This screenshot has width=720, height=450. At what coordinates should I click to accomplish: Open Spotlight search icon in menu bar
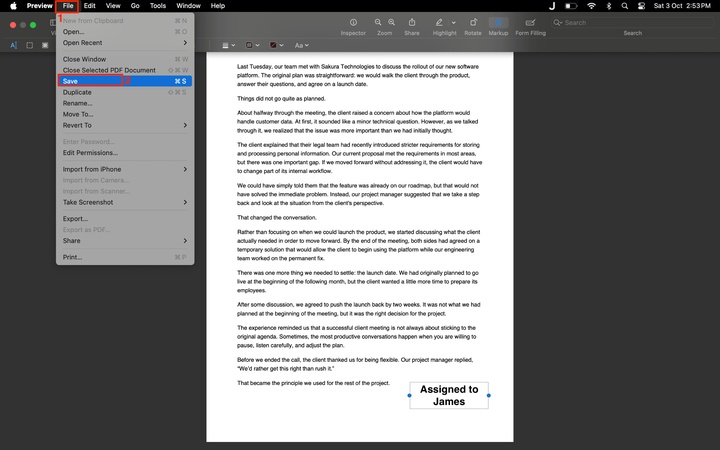pos(624,6)
